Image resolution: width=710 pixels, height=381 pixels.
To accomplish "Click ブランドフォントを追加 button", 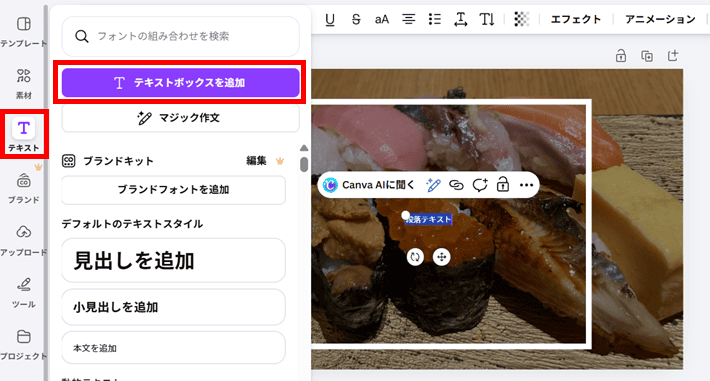I will point(173,189).
